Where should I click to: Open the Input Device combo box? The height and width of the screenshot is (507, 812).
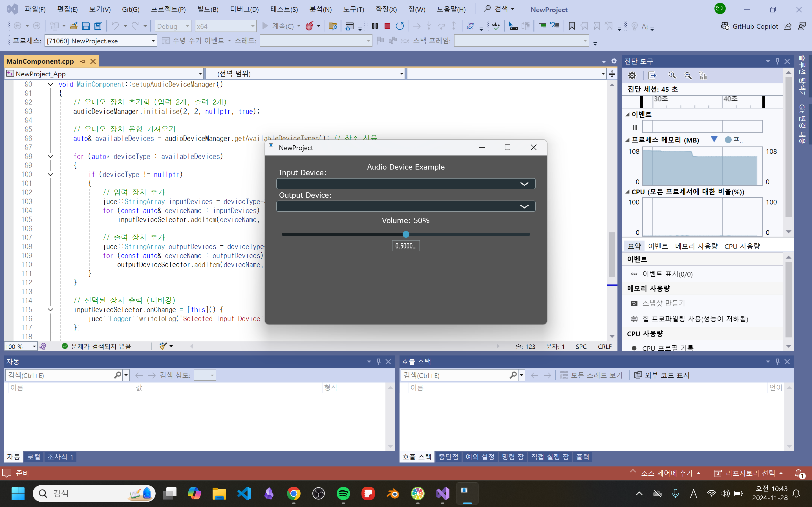click(405, 184)
